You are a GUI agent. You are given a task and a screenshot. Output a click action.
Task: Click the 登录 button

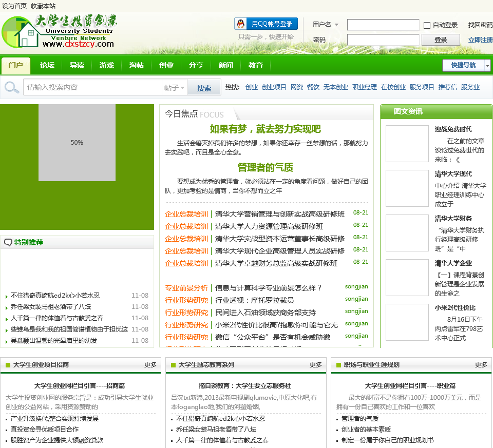[x=441, y=40]
